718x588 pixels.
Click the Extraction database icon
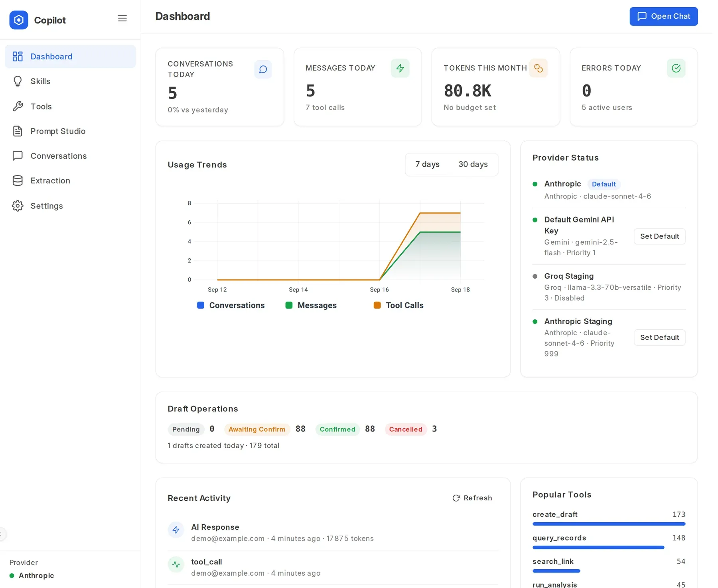pos(18,181)
